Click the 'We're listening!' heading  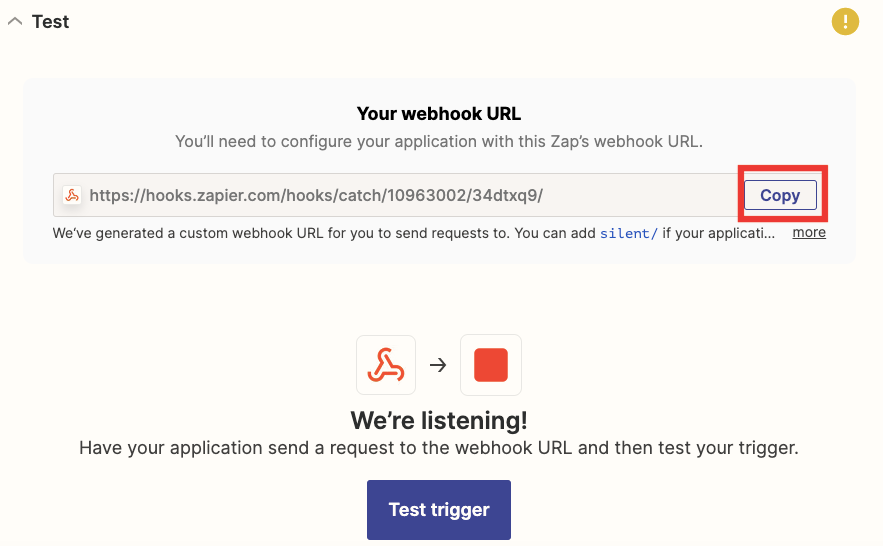439,420
